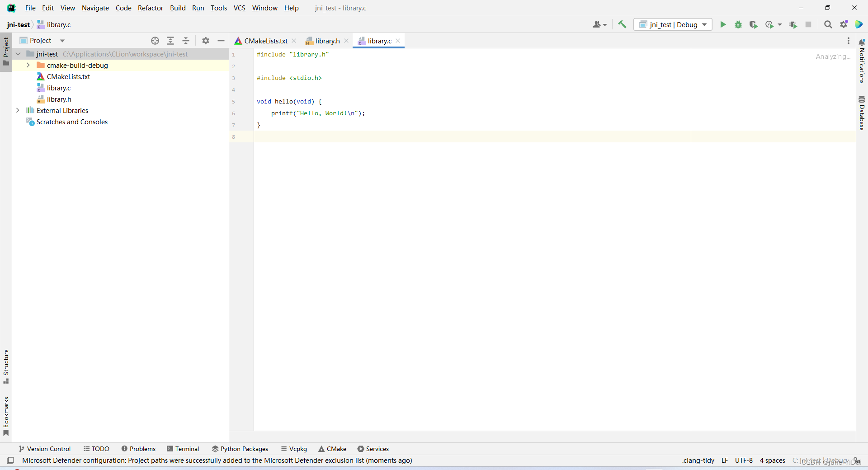This screenshot has height=470, width=868.
Task: Collapse the jni-test root node
Action: pyautogui.click(x=18, y=54)
